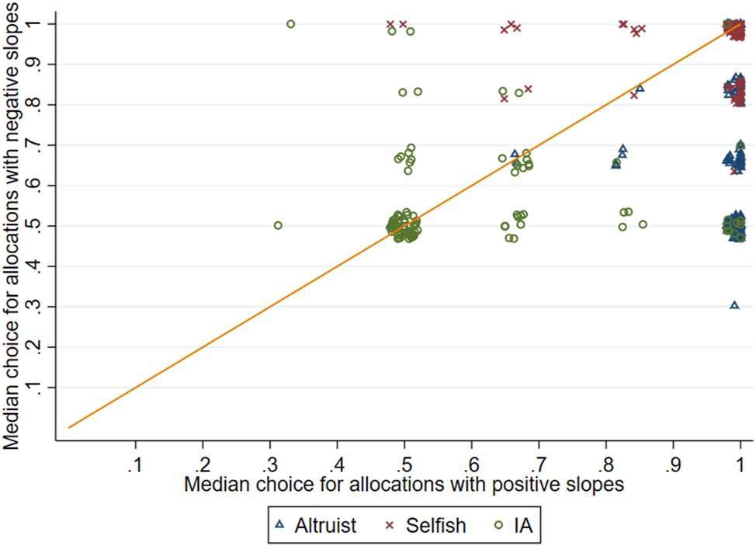The width and height of the screenshot is (756, 546).
Task: Select the y-axis title about negative slopes
Action: [x=12, y=225]
